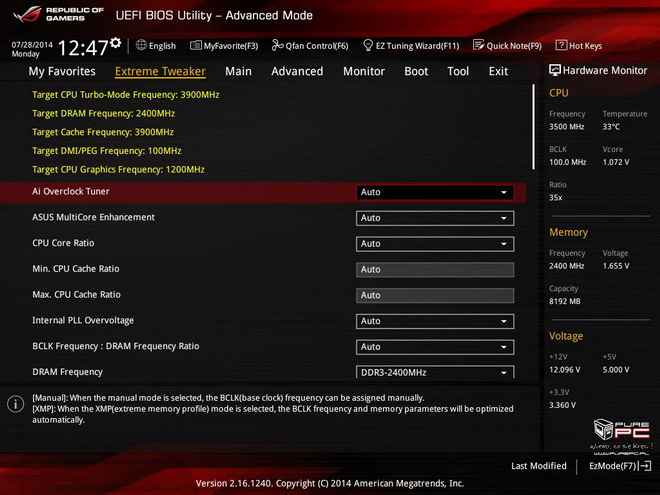Click the Hot Keys label
The height and width of the screenshot is (495, 660).
[585, 45]
